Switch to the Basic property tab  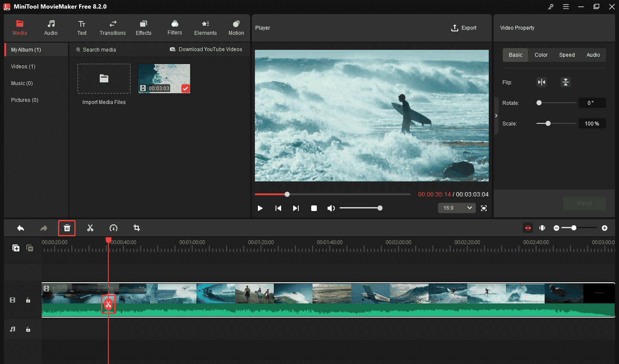point(515,55)
